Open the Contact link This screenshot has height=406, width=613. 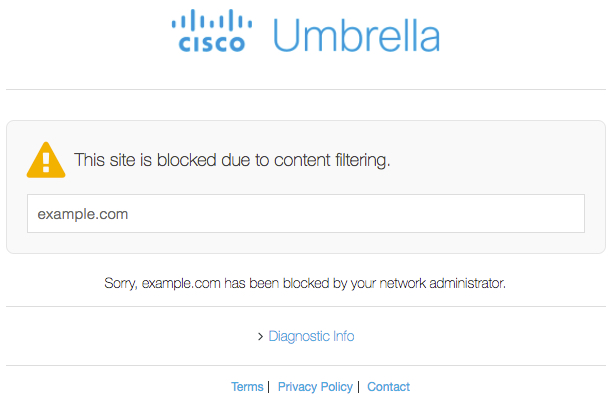click(x=388, y=387)
